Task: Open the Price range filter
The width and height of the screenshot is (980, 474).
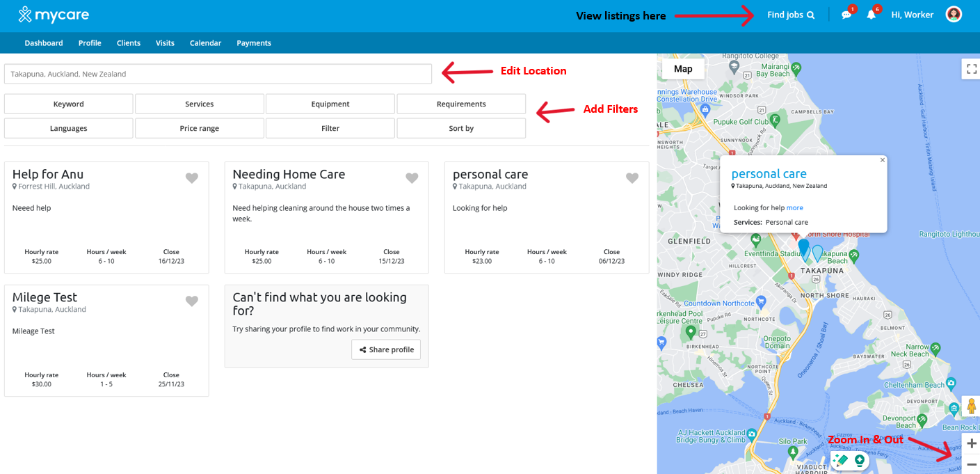Action: (200, 128)
